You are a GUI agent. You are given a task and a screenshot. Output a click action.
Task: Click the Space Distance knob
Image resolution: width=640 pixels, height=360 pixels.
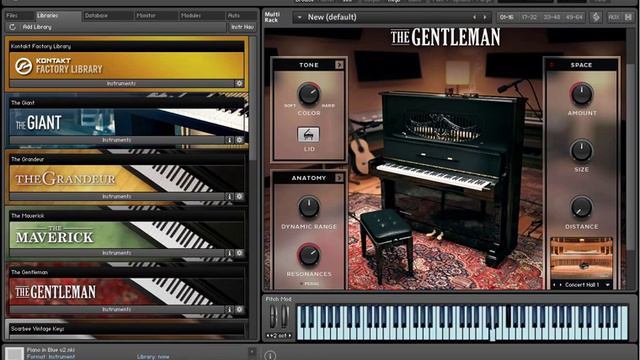point(581,207)
